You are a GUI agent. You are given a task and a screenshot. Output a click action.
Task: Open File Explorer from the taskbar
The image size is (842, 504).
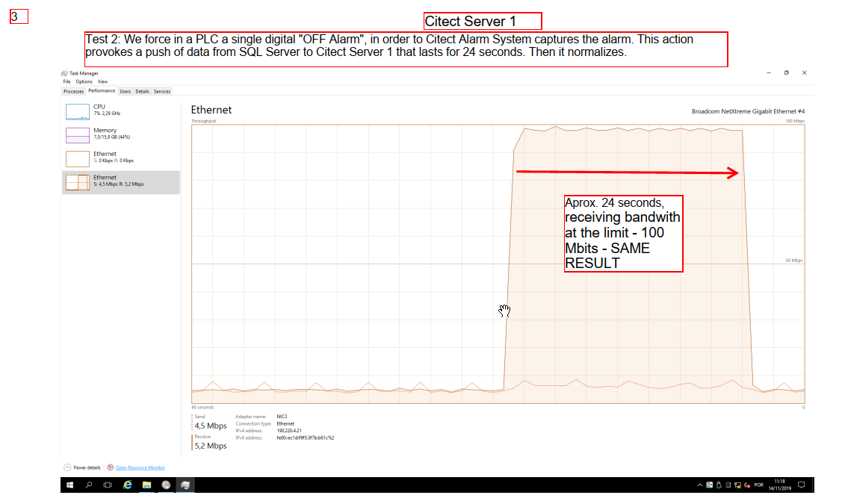pyautogui.click(x=146, y=485)
